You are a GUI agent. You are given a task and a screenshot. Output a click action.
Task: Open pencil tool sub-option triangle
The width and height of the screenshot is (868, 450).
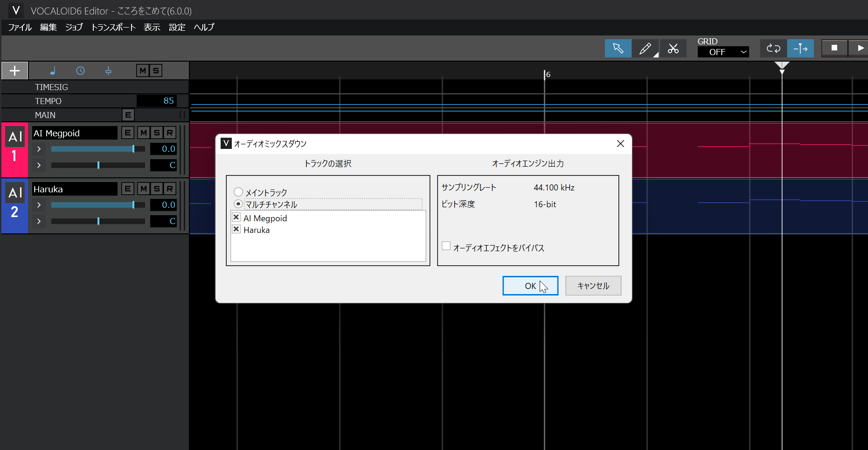coord(655,55)
